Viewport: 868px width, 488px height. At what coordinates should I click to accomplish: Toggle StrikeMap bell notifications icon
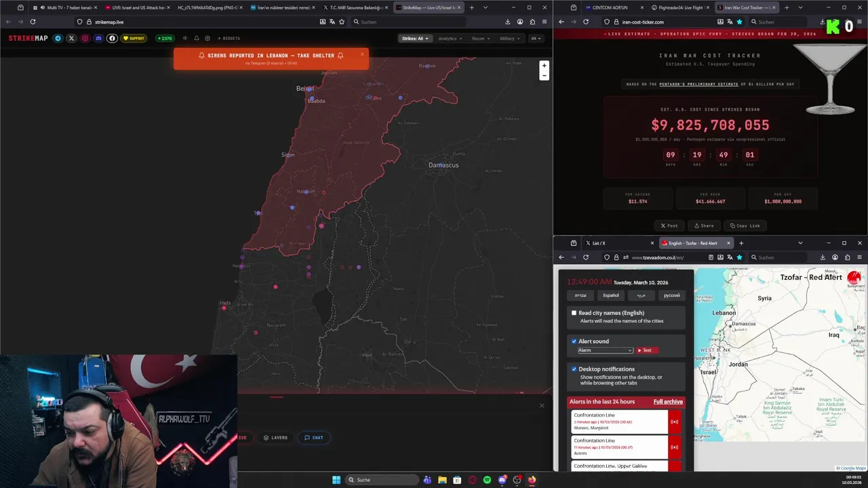[x=197, y=39]
